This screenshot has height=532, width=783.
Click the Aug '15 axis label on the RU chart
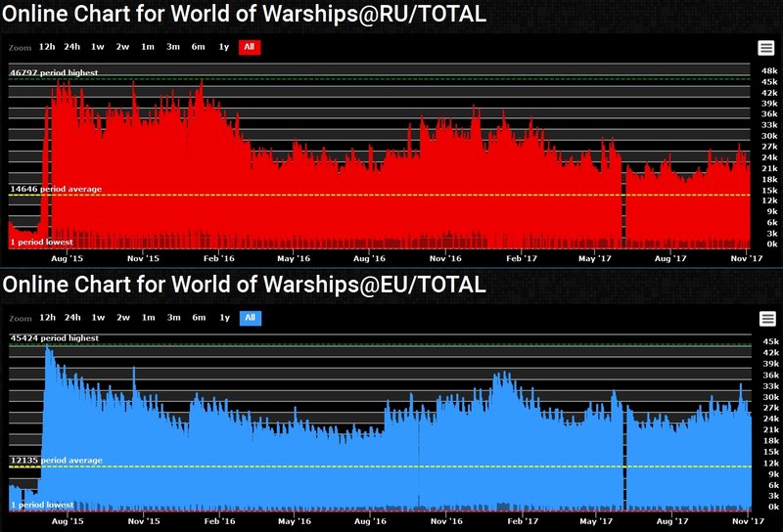67,258
